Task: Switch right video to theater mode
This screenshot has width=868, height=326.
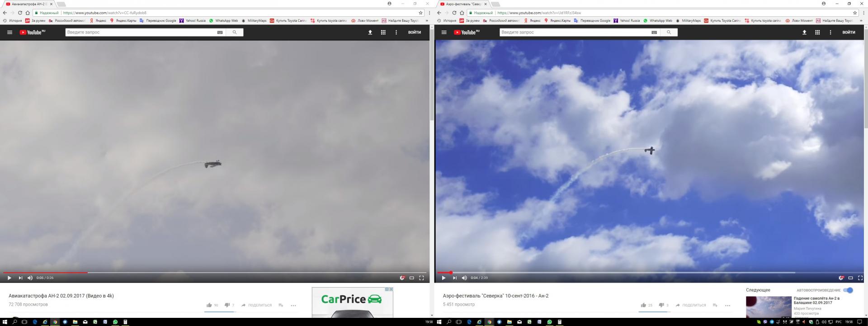Action: click(850, 278)
